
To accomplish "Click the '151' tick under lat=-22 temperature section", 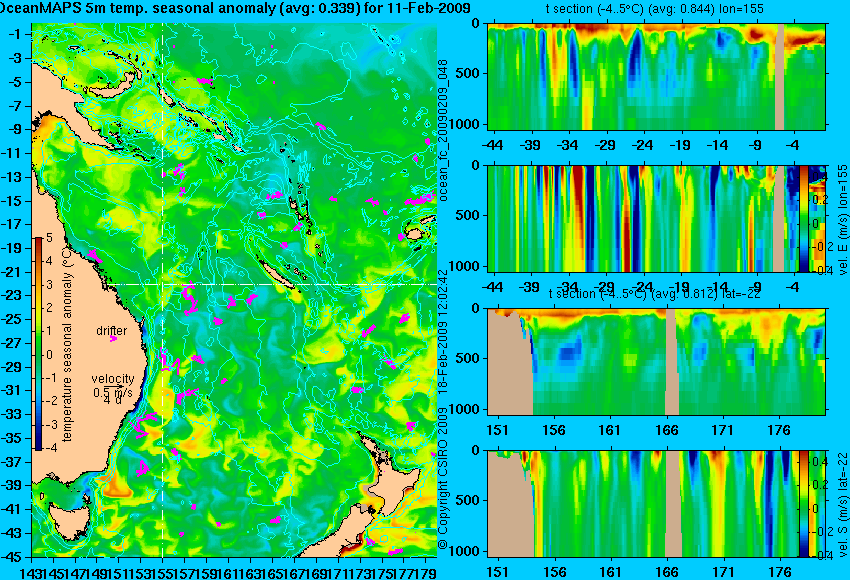I will click(x=497, y=430).
